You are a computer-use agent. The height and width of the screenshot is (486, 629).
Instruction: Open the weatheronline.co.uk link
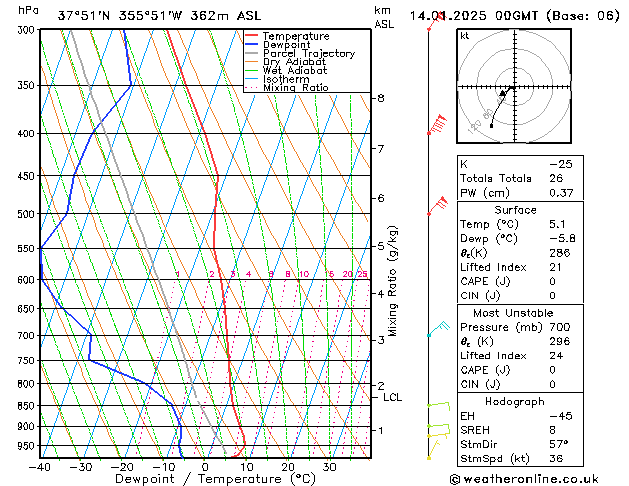pyautogui.click(x=524, y=479)
